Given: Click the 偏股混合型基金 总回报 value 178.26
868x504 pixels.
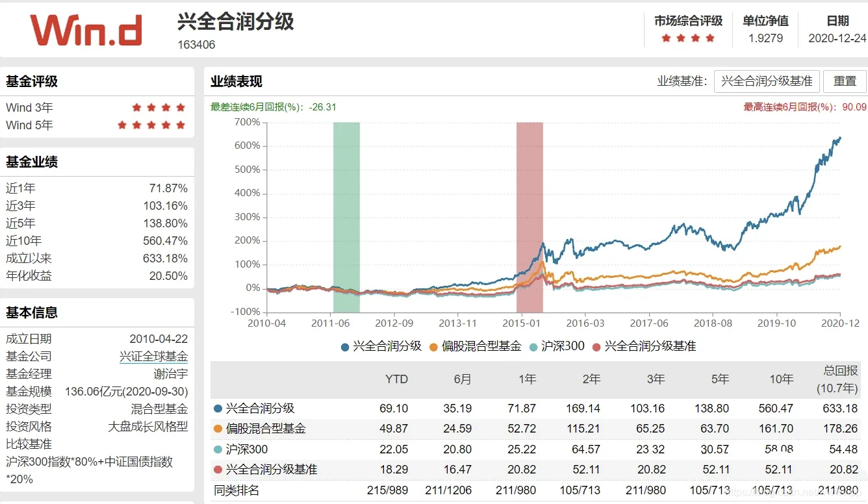Looking at the screenshot, I should [841, 429].
